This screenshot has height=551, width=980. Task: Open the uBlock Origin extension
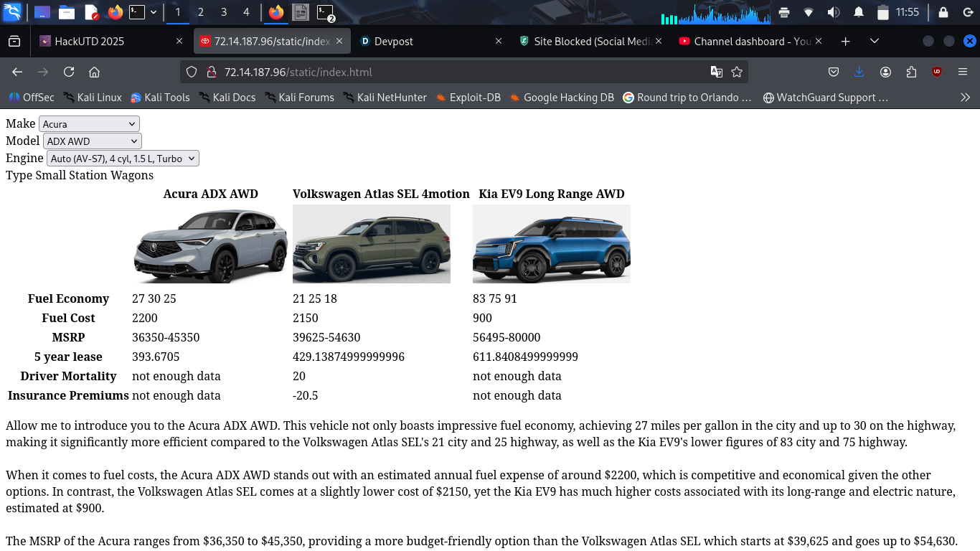[937, 72]
